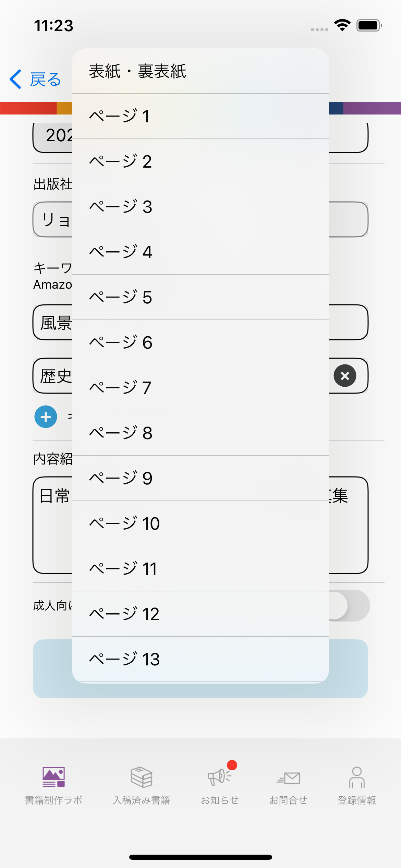Choose ページ 13 at list bottom
The height and width of the screenshot is (868, 401).
200,659
